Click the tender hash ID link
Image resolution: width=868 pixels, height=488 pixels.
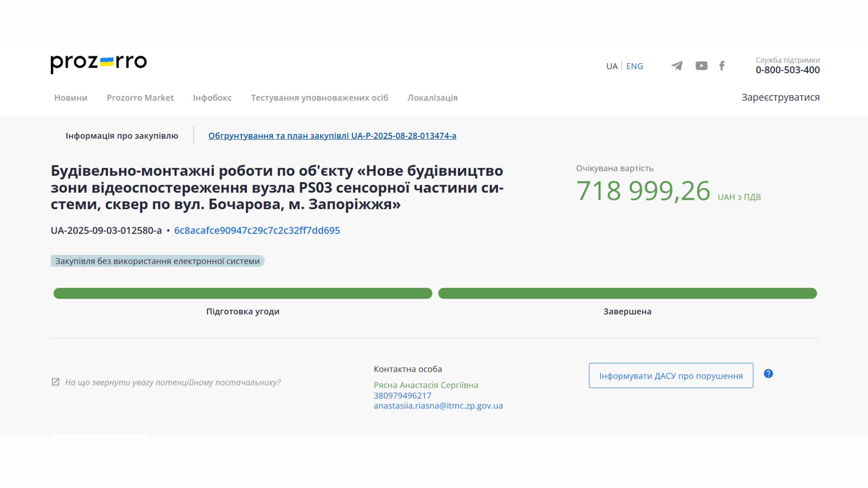coord(257,230)
